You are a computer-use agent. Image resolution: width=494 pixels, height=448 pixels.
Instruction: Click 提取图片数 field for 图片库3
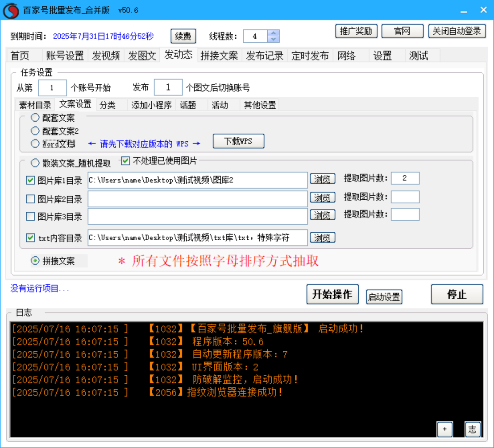(x=405, y=214)
